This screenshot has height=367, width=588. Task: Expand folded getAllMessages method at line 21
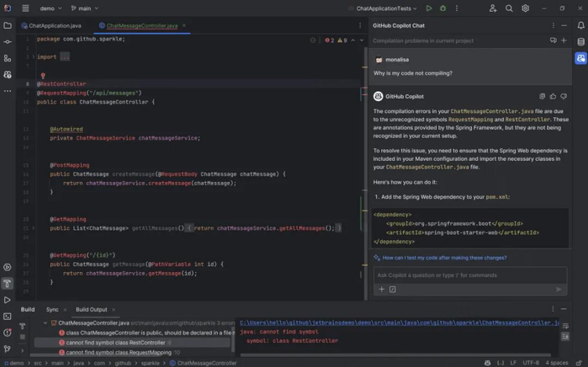pos(33,227)
